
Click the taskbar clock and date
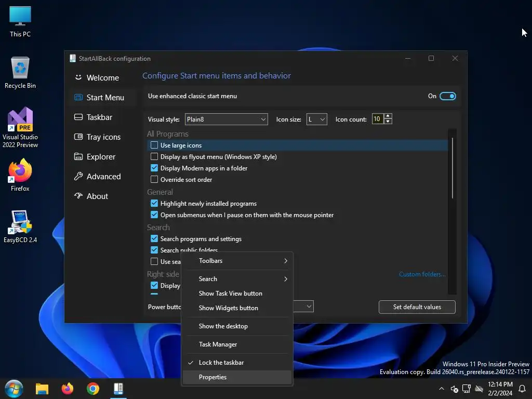click(x=500, y=389)
